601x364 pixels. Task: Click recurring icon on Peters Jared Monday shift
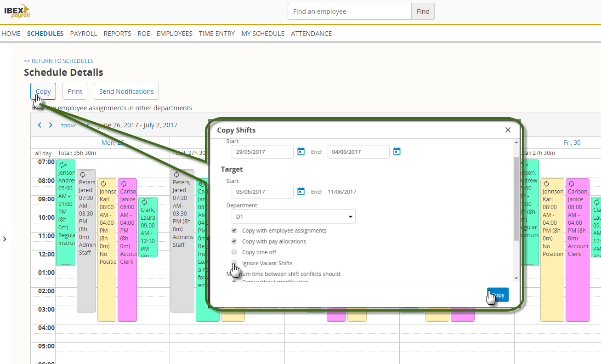(83, 175)
